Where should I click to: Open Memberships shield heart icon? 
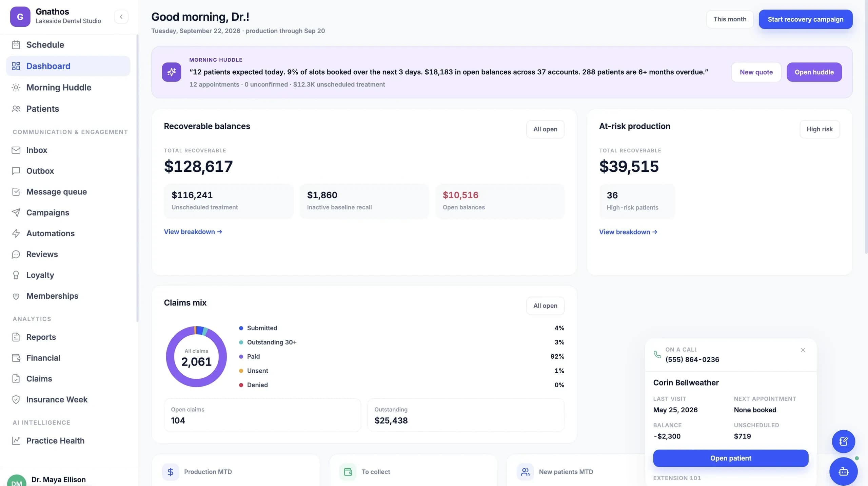point(16,296)
